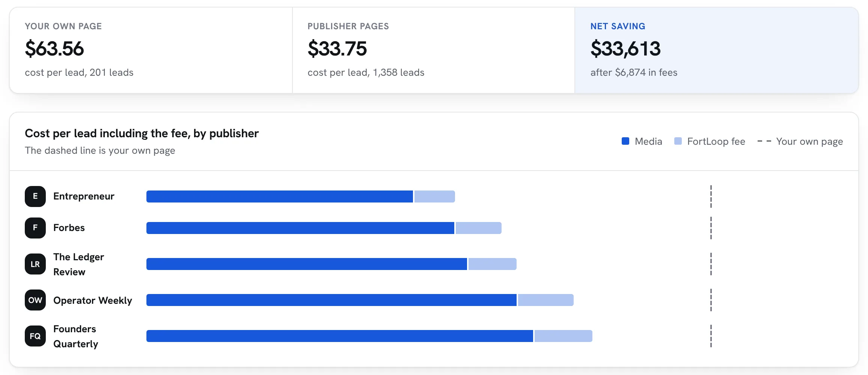Click Operator Weekly's light blue fee segment
868x375 pixels.
pyautogui.click(x=546, y=300)
